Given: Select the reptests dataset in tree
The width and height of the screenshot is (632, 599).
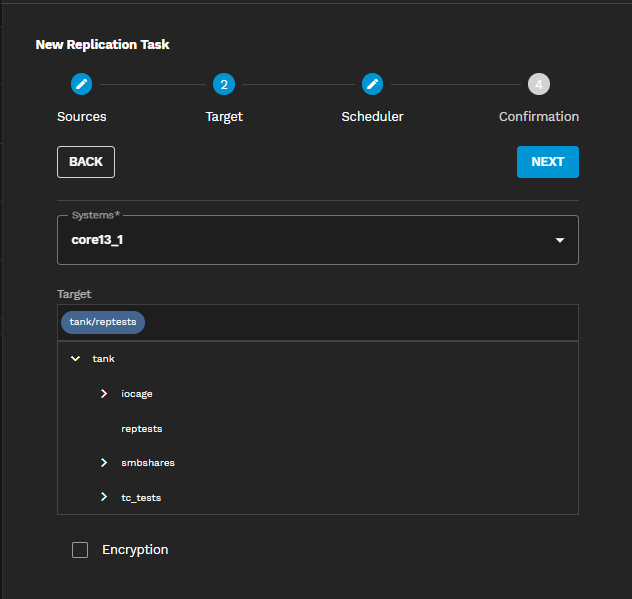Looking at the screenshot, I should [x=142, y=429].
